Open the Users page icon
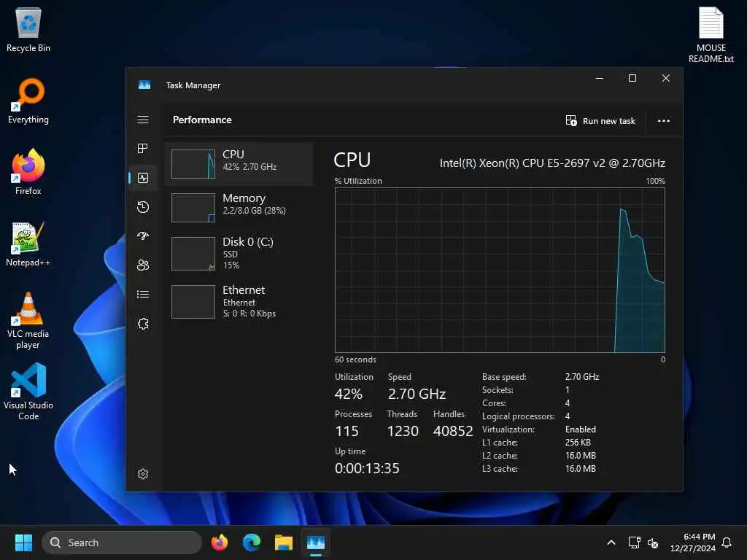 143,265
